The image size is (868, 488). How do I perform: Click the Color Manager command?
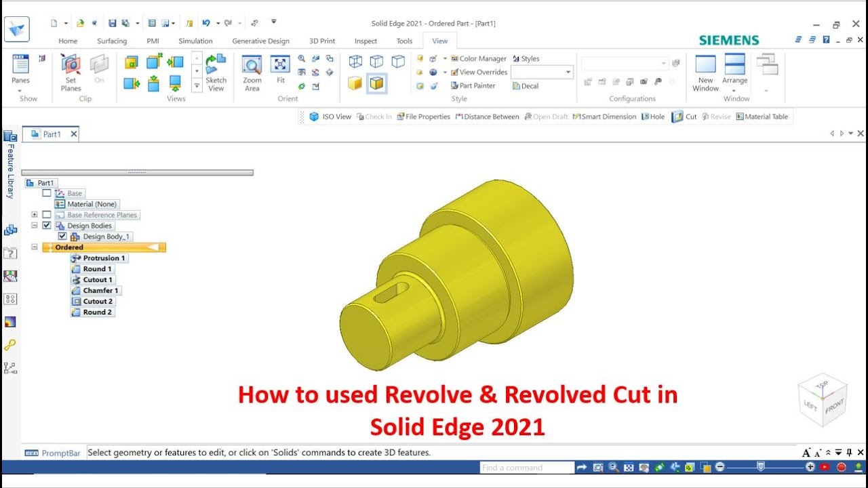(479, 59)
